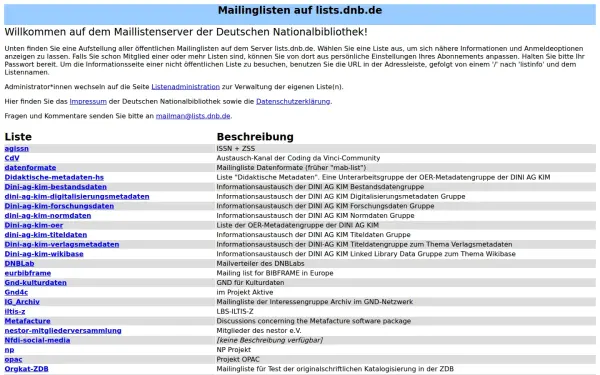This screenshot has height=375, width=600.
Task: Click 'Mitglieder des nestor e.V.' description
Action: 259,331
